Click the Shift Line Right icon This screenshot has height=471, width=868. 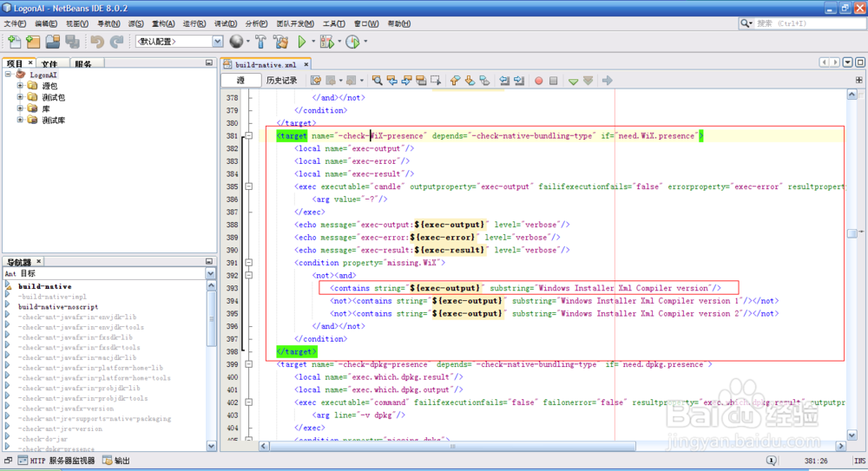519,81
